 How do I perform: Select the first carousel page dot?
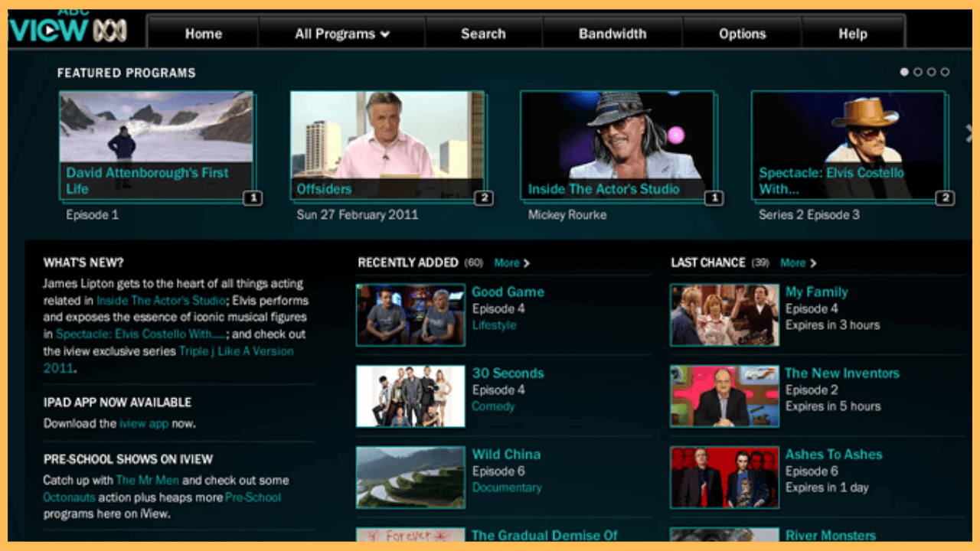(x=904, y=72)
